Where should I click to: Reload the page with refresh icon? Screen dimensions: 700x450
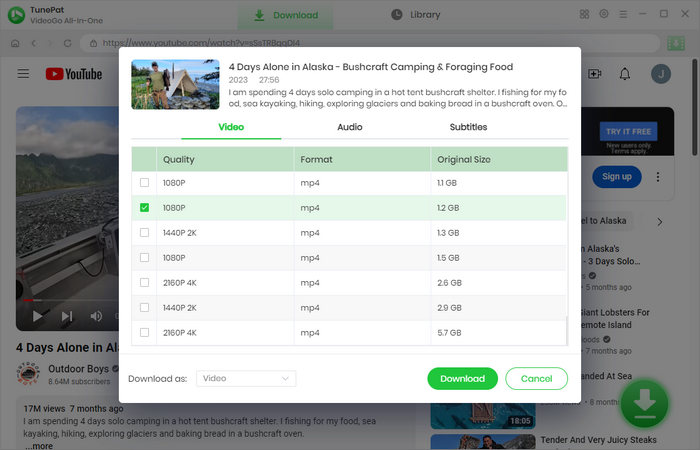(x=67, y=43)
